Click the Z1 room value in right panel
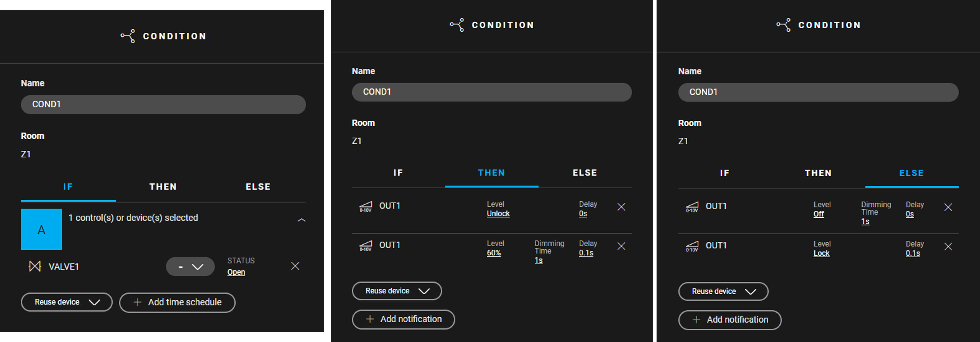The width and height of the screenshot is (980, 342). 683,141
